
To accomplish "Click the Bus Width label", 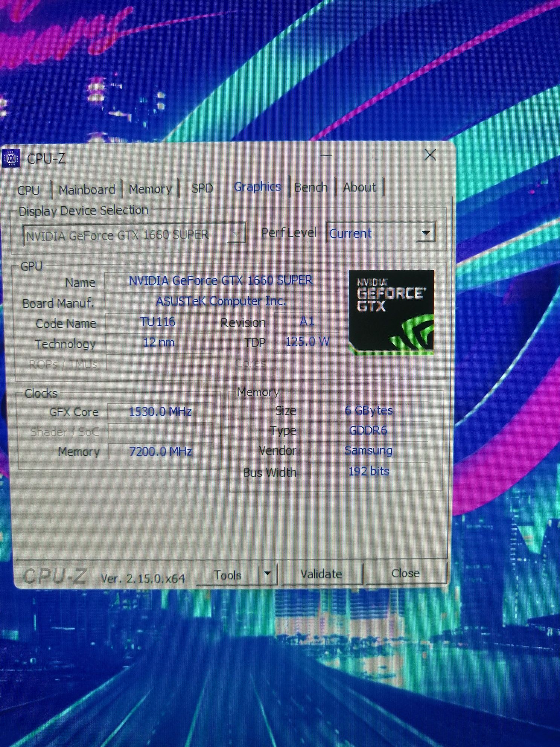I will point(270,473).
